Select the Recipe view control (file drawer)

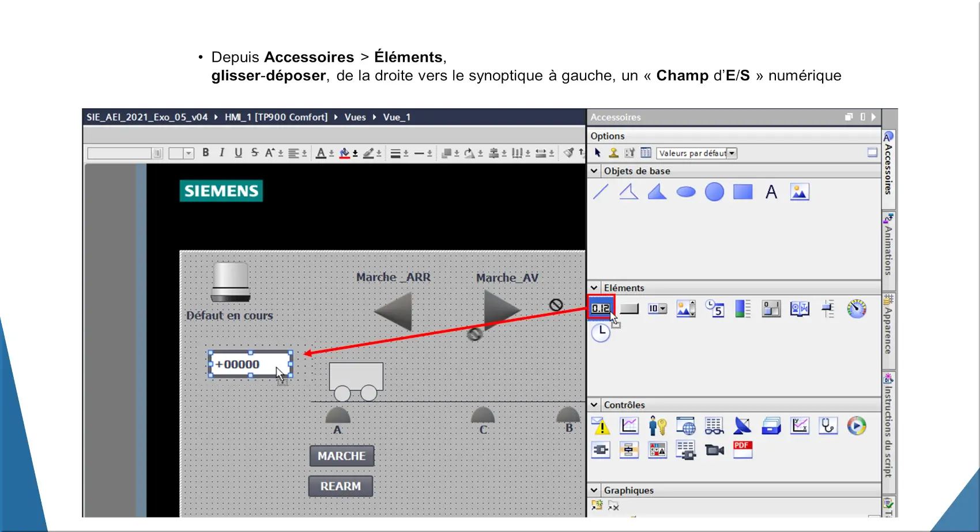coord(771,426)
